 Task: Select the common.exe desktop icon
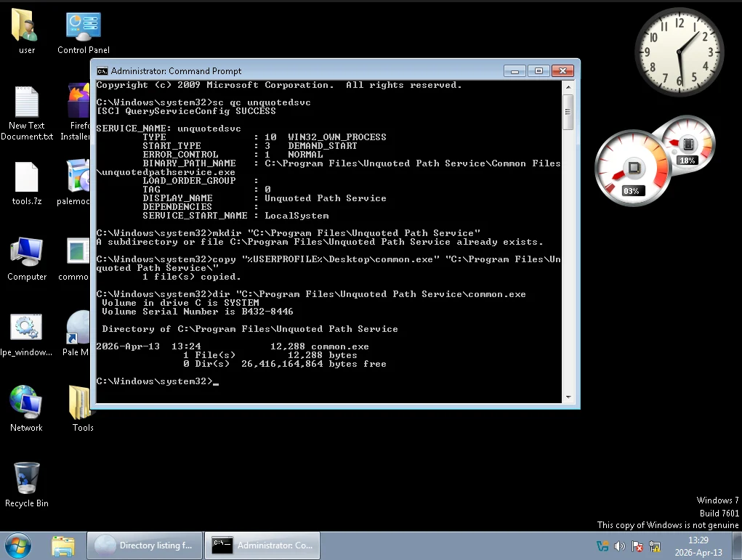pyautogui.click(x=75, y=259)
